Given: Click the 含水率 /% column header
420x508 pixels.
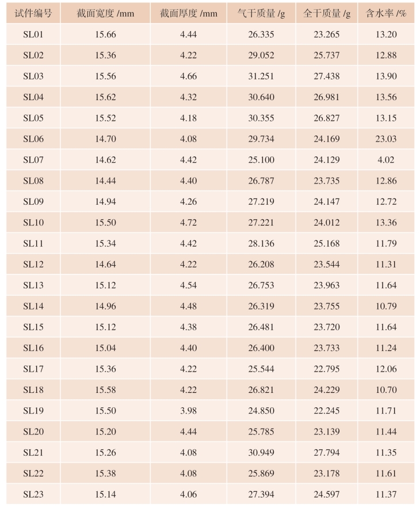Looking at the screenshot, I should (x=386, y=13).
